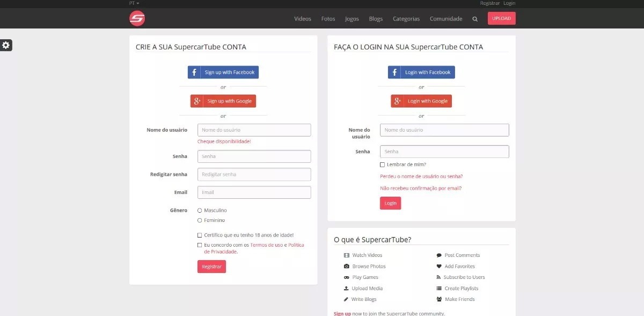Open the PT language dropdown
The height and width of the screenshot is (316, 644).
(x=134, y=3)
